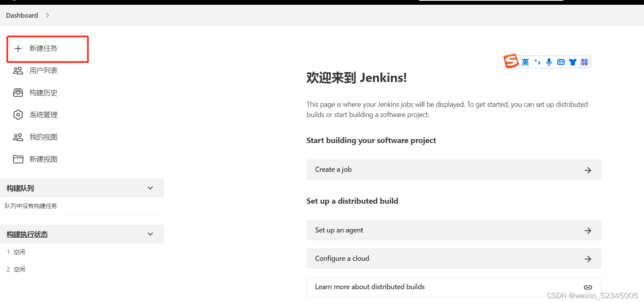Open 系统管理 settings
644x303 pixels.
(x=43, y=115)
